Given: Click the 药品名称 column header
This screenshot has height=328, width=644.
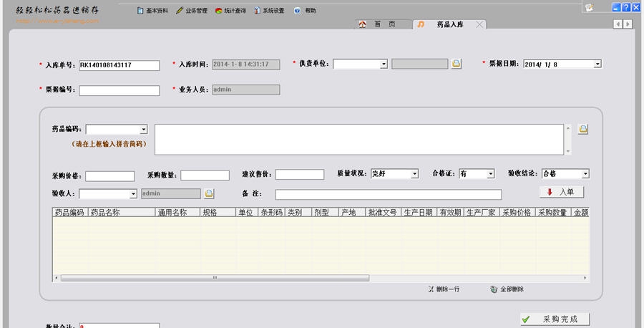Looking at the screenshot, I should tap(122, 213).
